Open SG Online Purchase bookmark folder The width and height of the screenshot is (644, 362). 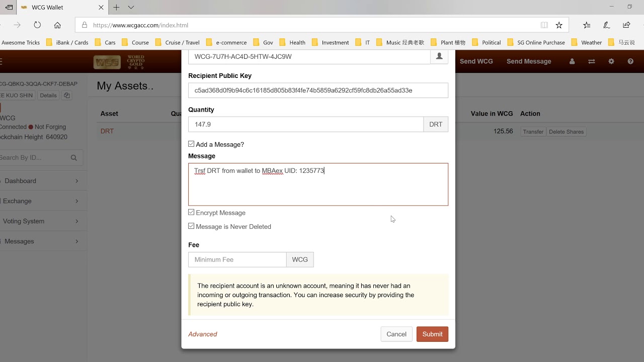(x=536, y=43)
